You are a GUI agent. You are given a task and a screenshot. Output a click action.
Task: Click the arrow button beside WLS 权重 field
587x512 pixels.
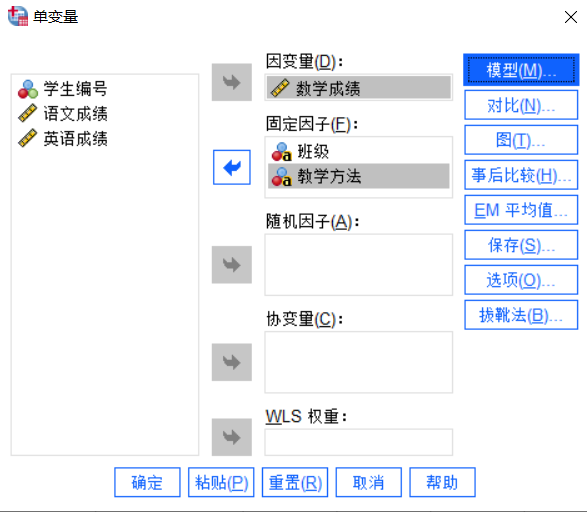(232, 437)
